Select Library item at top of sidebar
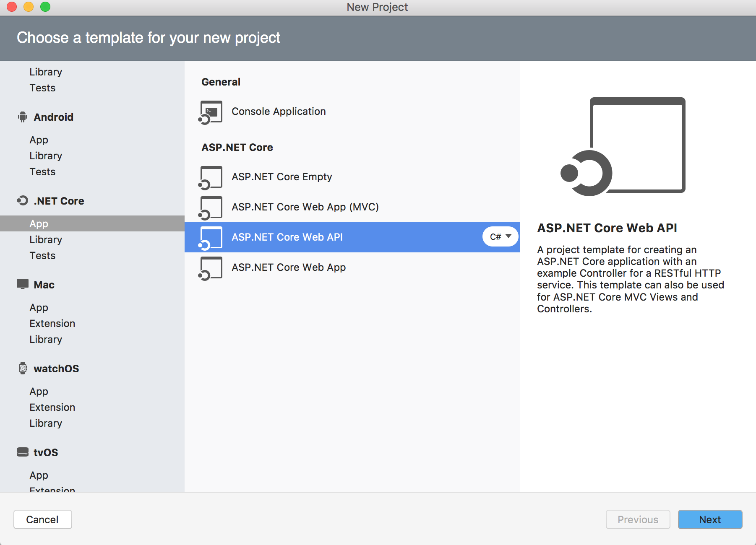 coord(46,72)
